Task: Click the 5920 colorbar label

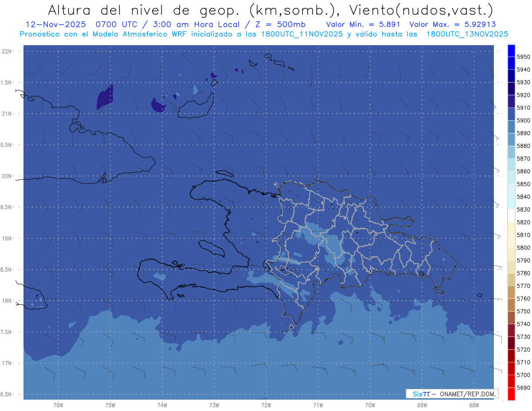Action: [x=523, y=95]
